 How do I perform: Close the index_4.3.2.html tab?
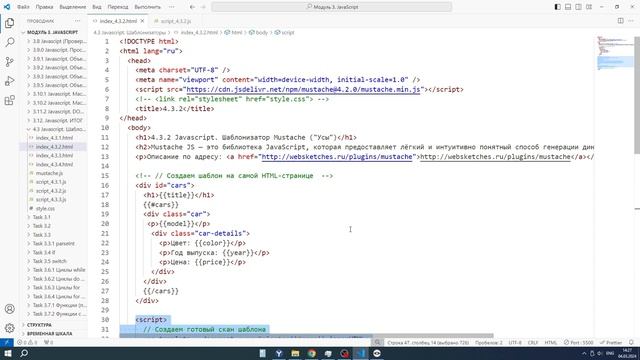[x=142, y=21]
